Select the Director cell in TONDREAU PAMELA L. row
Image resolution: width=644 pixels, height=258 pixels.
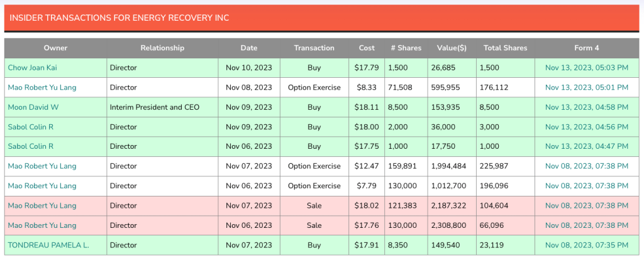coord(162,245)
